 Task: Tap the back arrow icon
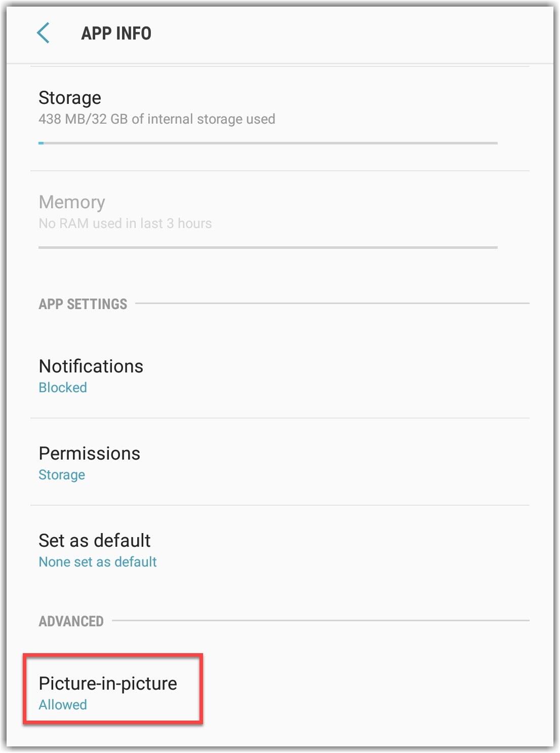(x=44, y=33)
